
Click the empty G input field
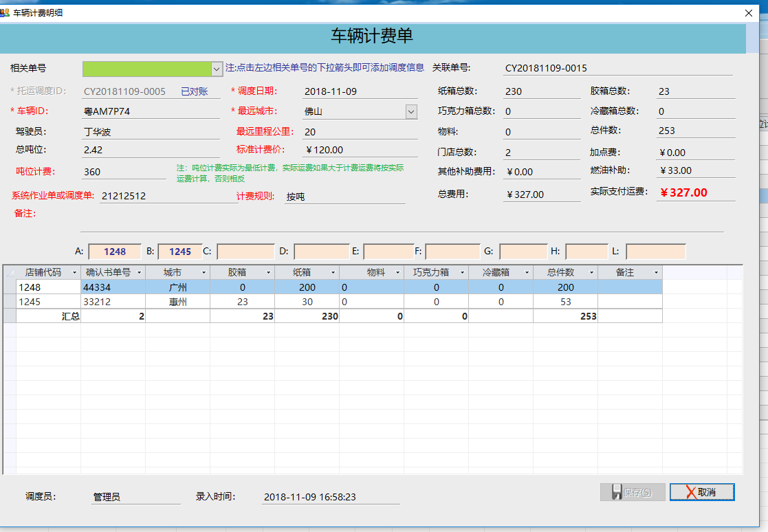coord(523,252)
